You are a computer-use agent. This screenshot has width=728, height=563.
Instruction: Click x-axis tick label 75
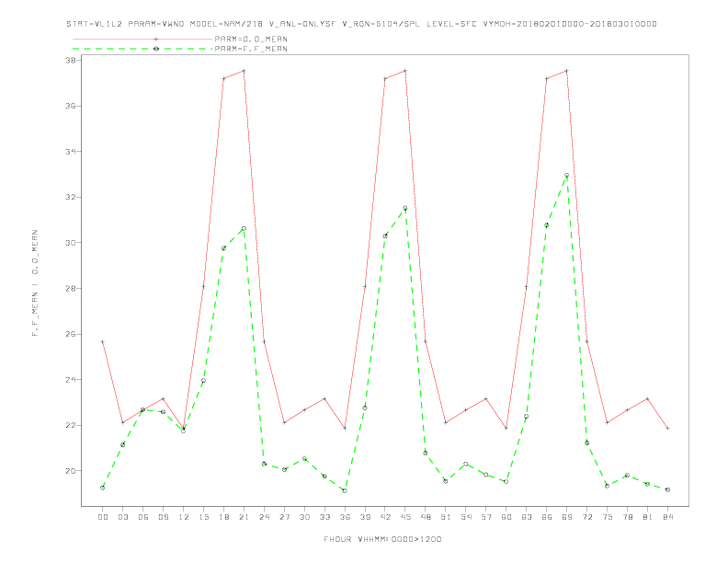[x=608, y=517]
